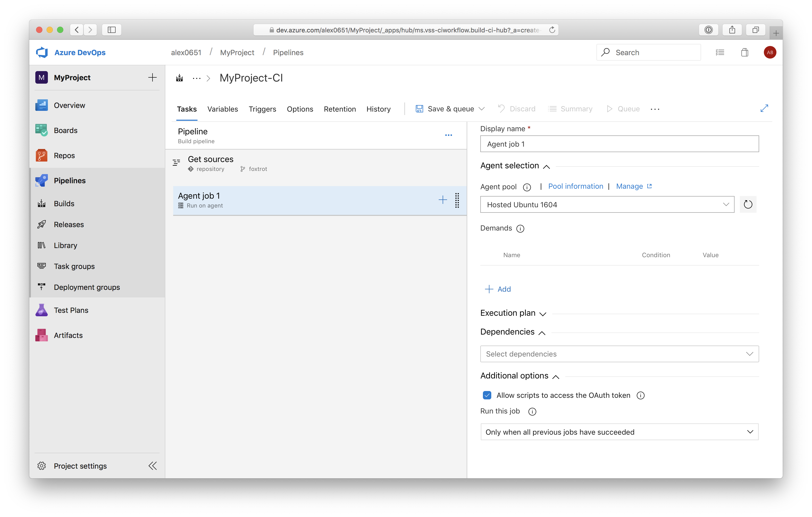
Task: Click the info icon next to Demands
Action: coord(520,229)
